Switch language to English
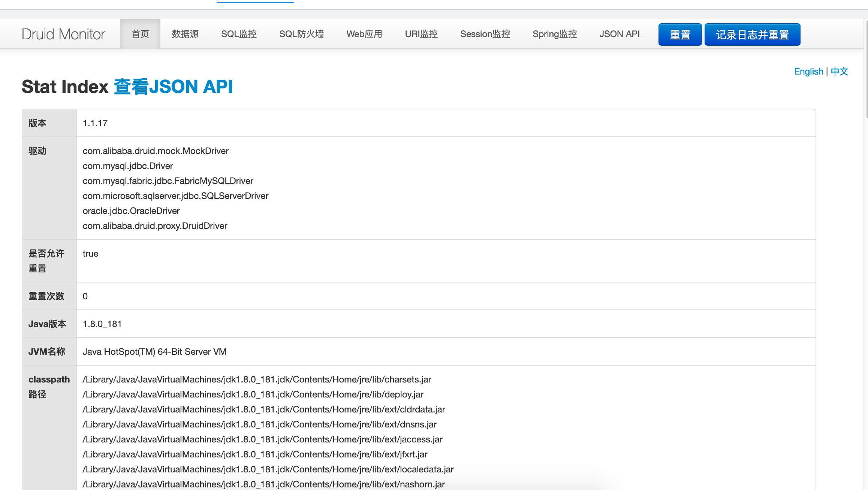868x490 pixels. (x=808, y=72)
